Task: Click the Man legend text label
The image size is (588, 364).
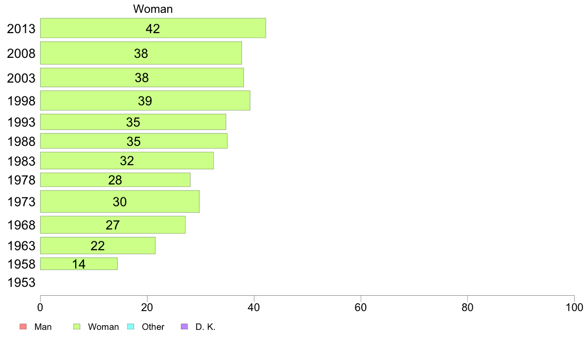Action: [x=43, y=327]
